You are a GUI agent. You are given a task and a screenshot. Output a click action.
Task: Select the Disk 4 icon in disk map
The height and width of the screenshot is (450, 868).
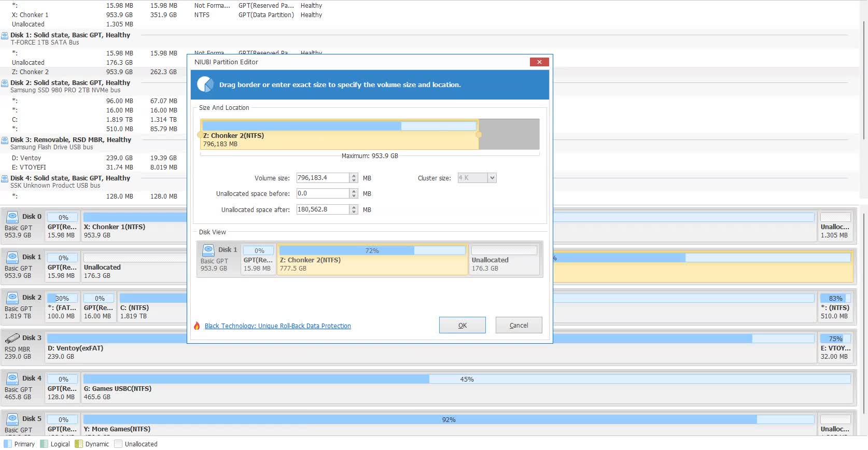(x=12, y=378)
